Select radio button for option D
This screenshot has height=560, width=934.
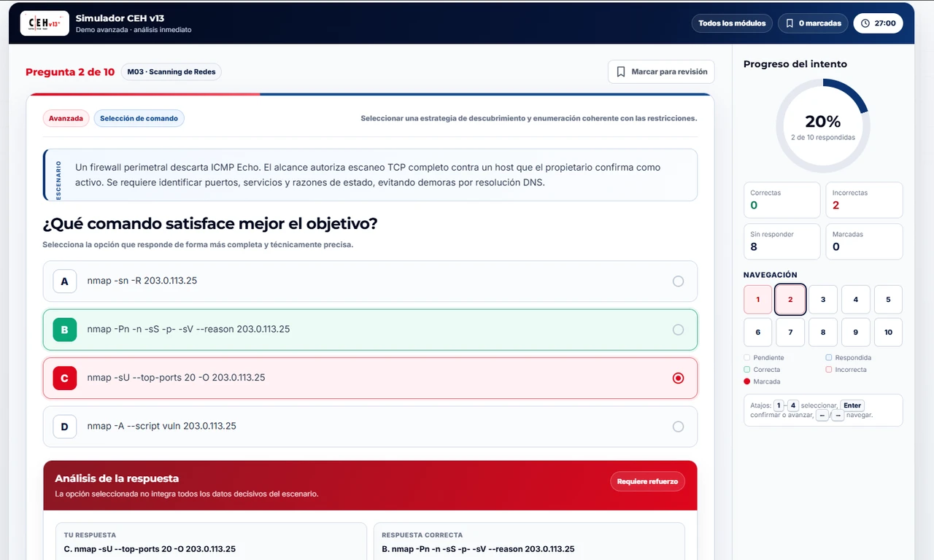(678, 426)
